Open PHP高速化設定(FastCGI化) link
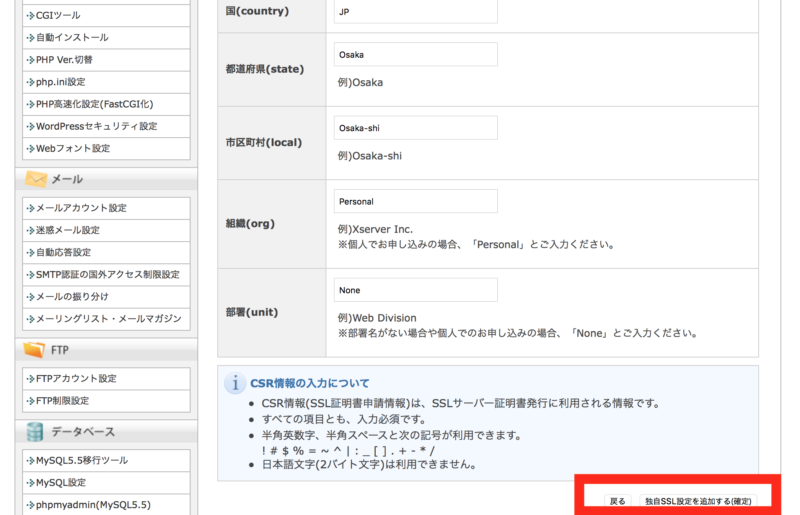 94,104
